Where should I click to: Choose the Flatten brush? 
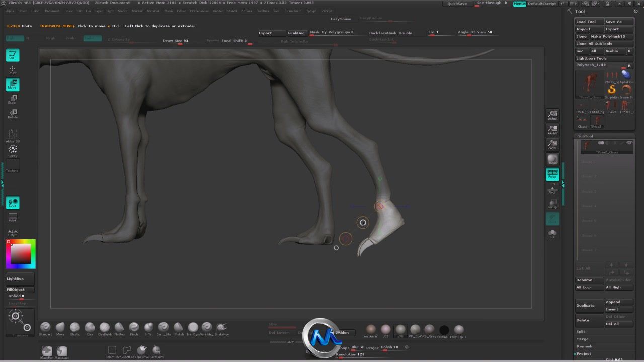pos(119,329)
